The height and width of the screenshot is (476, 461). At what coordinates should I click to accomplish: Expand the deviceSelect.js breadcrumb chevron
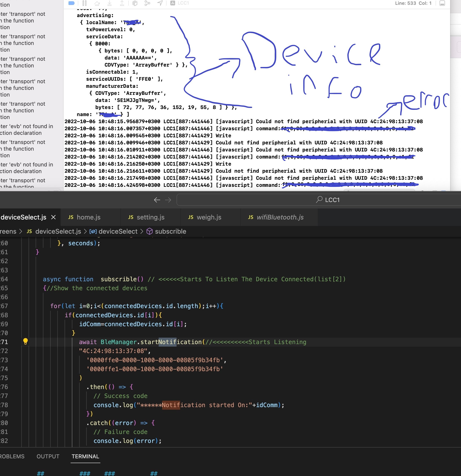(85, 231)
